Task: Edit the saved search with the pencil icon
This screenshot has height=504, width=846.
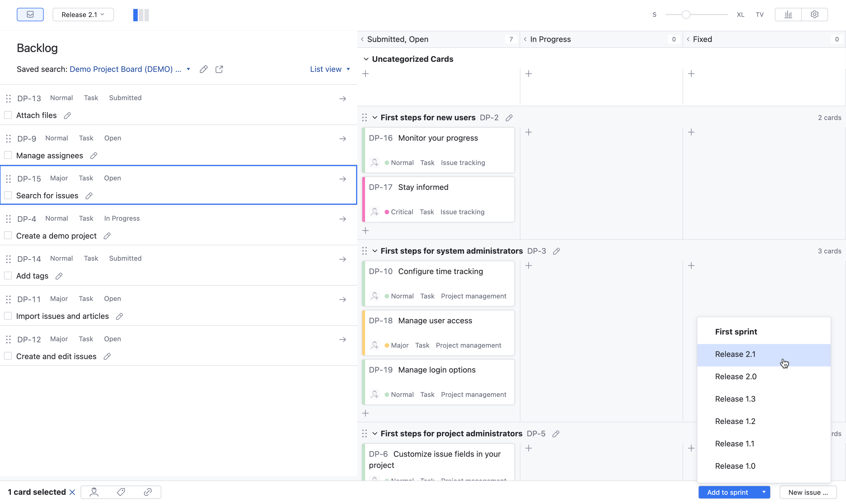Action: 204,69
